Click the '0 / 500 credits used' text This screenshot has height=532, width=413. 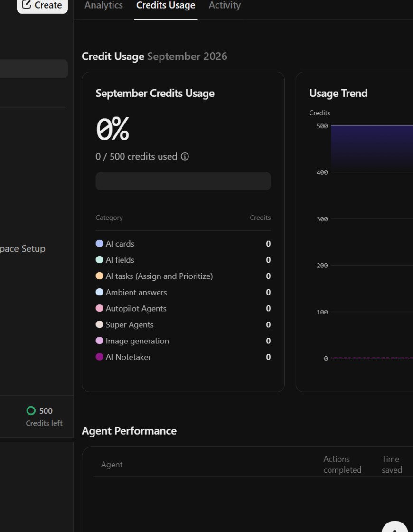point(136,156)
